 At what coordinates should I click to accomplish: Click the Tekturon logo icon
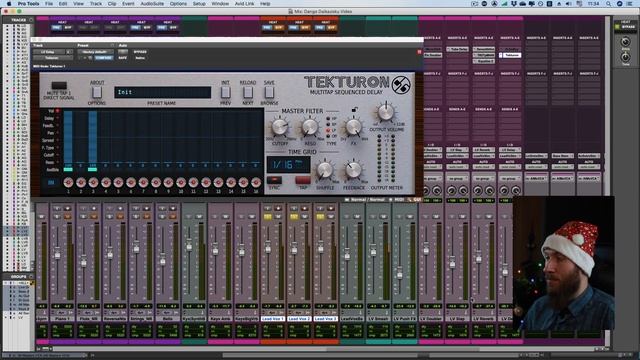(x=401, y=85)
